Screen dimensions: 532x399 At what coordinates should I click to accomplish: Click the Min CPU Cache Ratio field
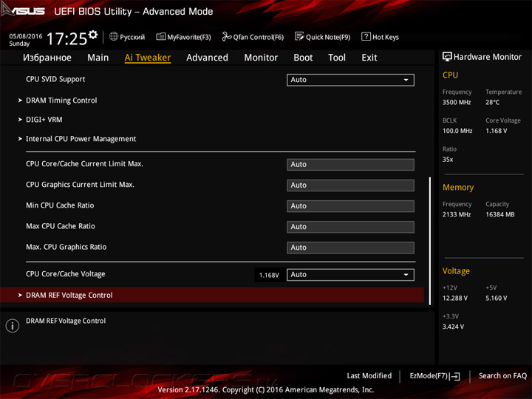[350, 206]
